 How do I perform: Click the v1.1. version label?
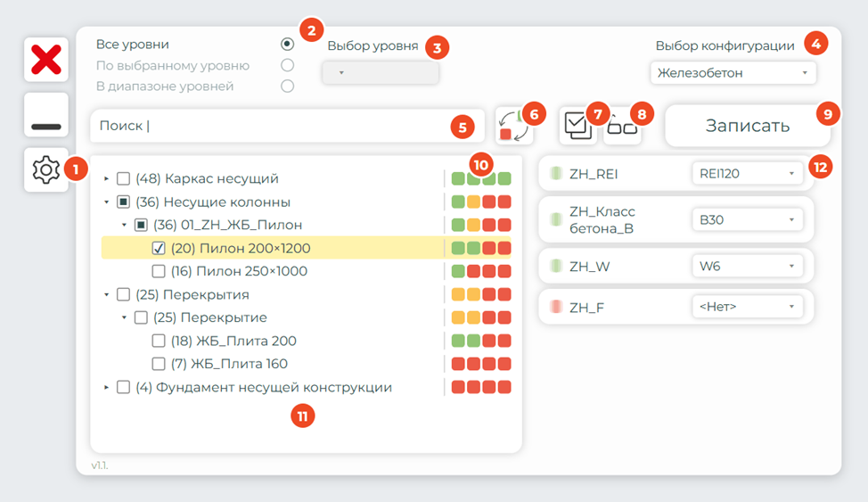(x=100, y=465)
